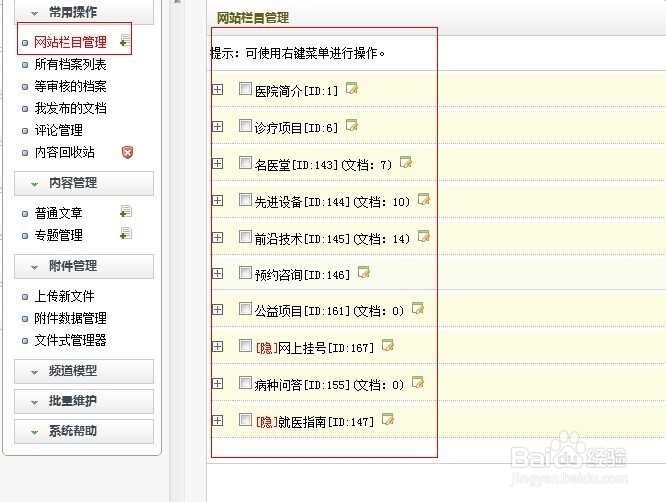Click edit icon for 预约咨询[ID:146]
666x502 pixels.
364,272
